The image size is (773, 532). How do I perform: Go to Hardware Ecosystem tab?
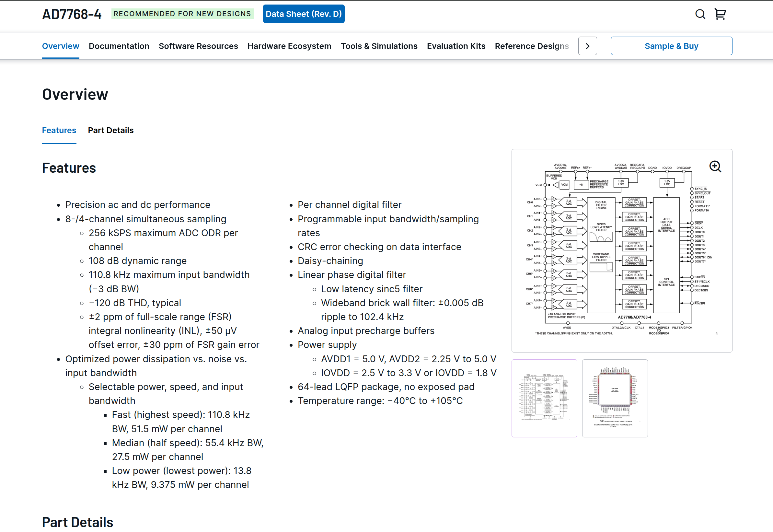pos(289,46)
